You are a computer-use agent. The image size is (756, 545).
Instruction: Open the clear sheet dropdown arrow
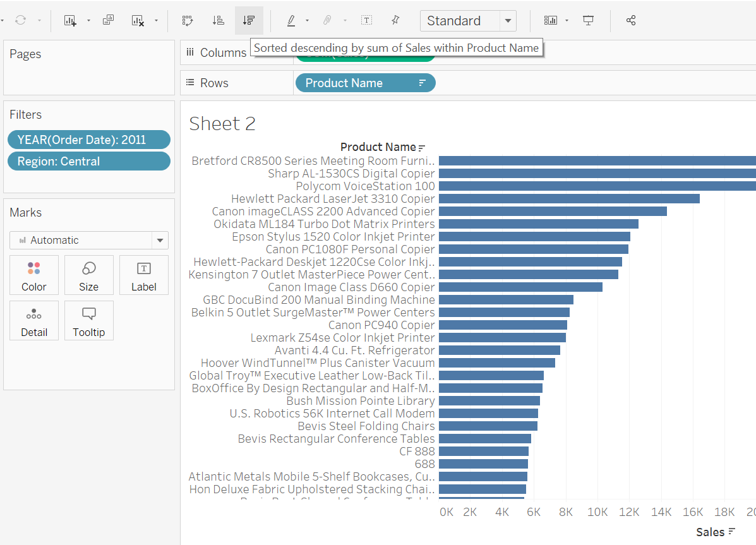[x=156, y=21]
